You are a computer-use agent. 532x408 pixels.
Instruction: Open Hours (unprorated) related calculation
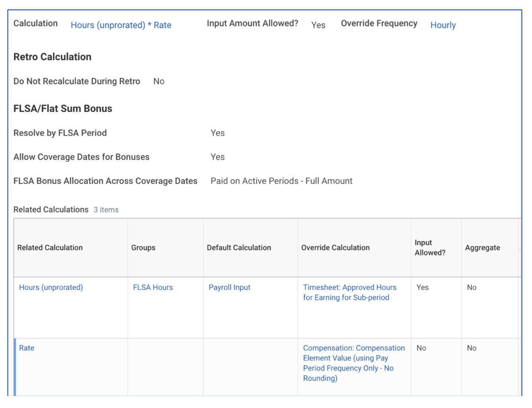click(x=51, y=287)
